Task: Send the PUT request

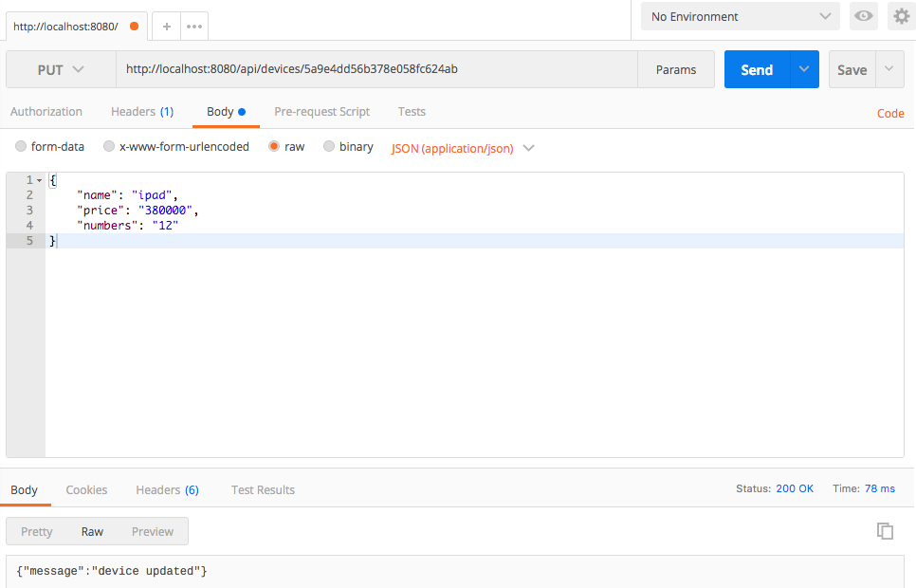Action: [x=757, y=69]
